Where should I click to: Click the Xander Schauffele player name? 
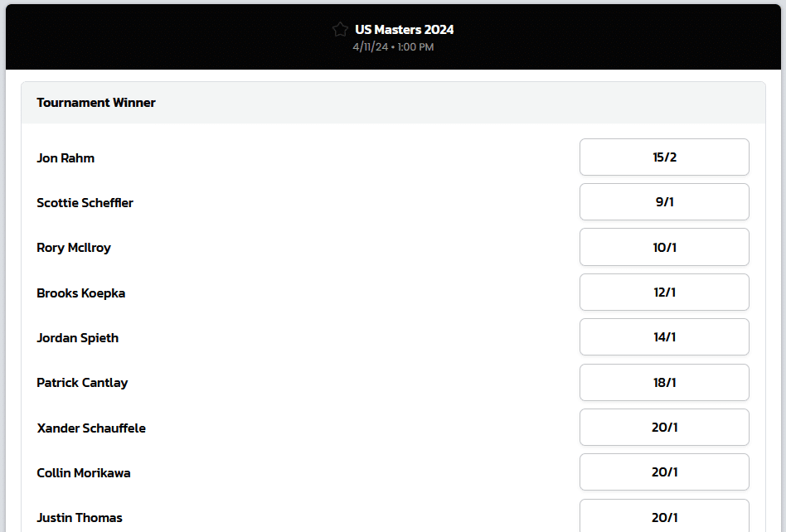pyautogui.click(x=91, y=428)
